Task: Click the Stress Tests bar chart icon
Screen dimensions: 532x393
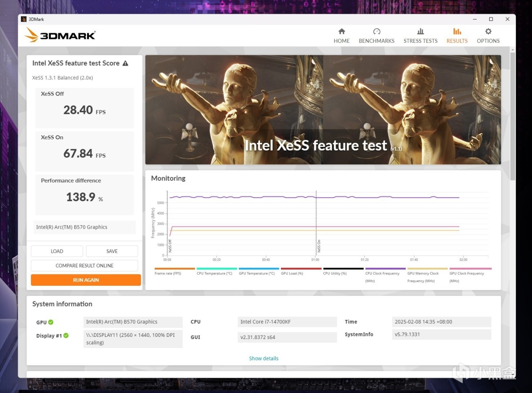Action: point(421,32)
